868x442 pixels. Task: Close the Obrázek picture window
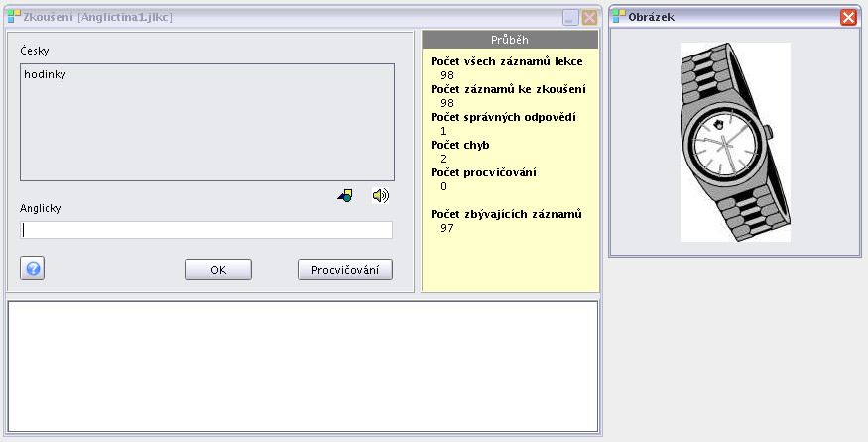coord(848,17)
